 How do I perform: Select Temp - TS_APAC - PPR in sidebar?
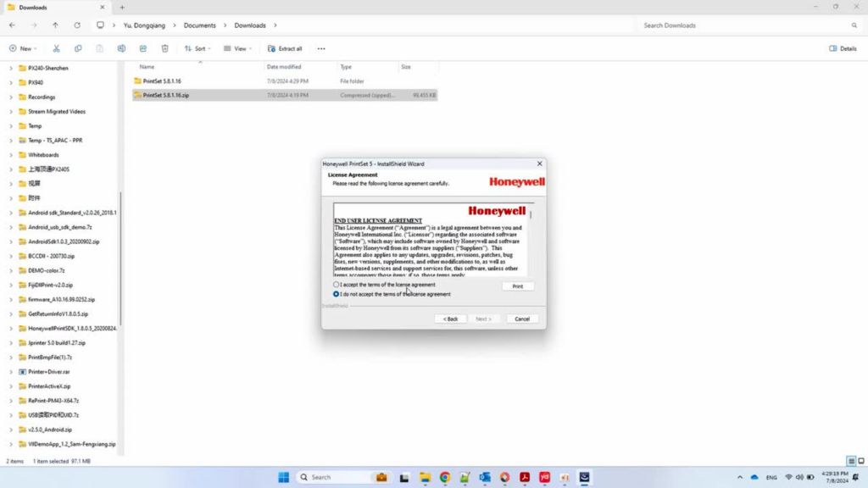pos(55,141)
